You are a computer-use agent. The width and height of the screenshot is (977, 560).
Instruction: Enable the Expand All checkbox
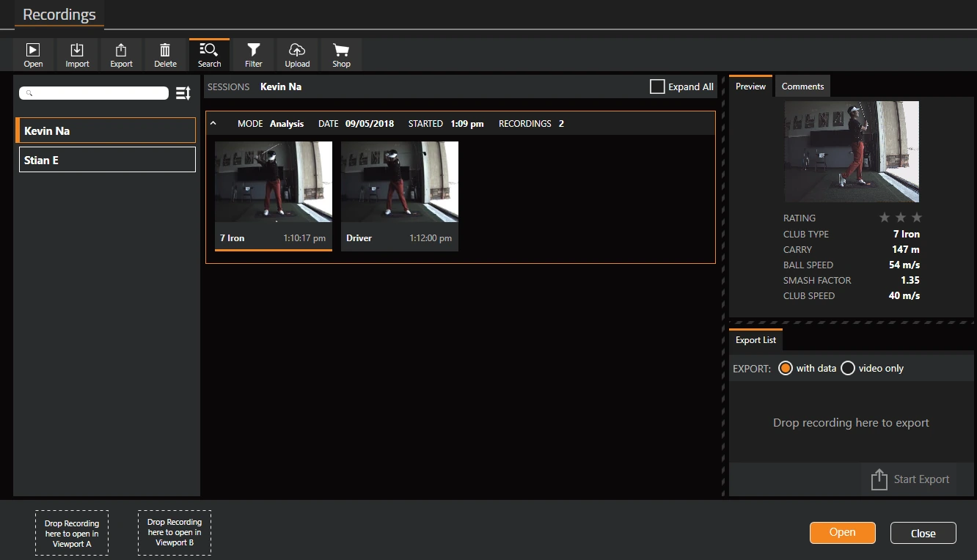[x=657, y=86]
